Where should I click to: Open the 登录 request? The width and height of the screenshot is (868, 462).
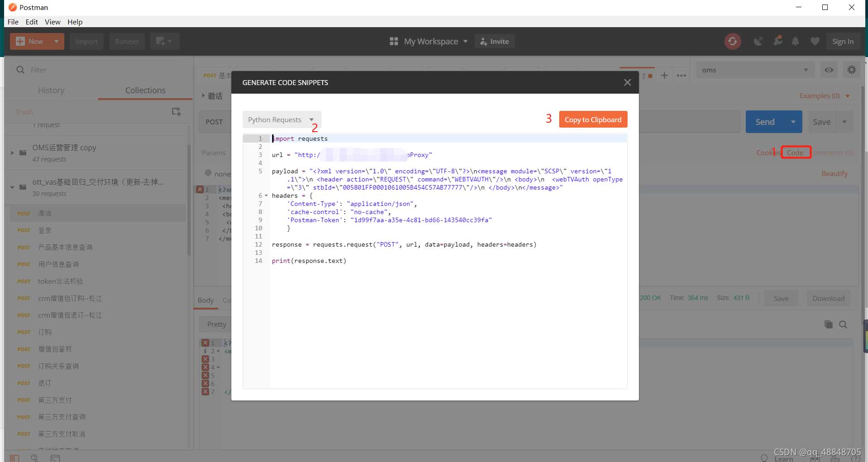98,230
